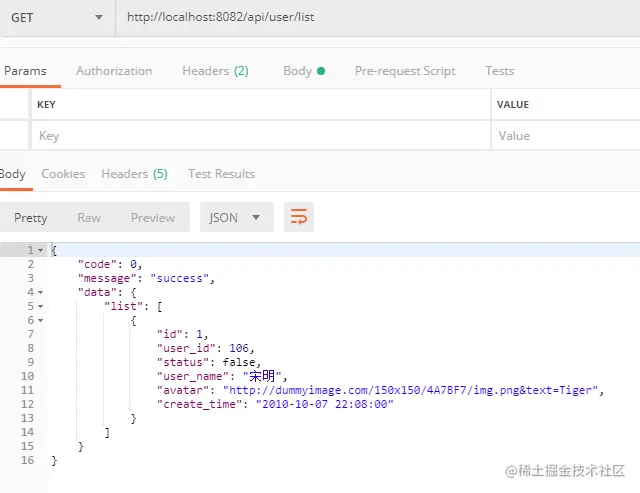Open the Tests tab
The image size is (640, 493).
(x=500, y=71)
